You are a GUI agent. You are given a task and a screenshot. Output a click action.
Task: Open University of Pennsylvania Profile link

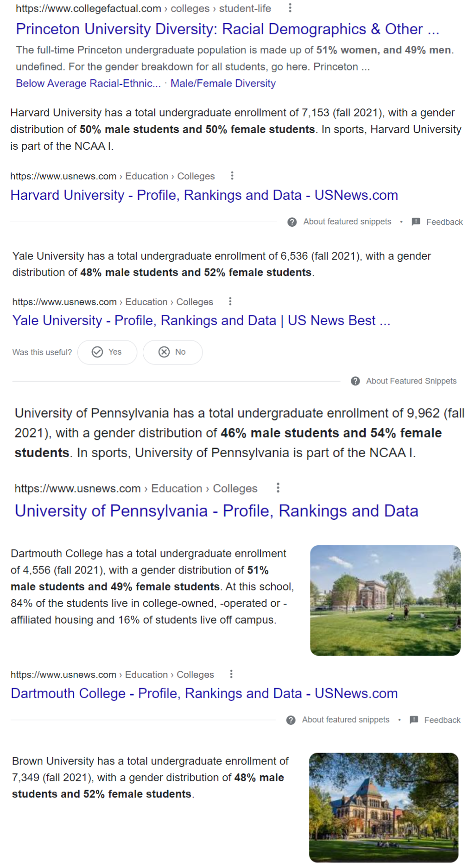click(x=216, y=511)
